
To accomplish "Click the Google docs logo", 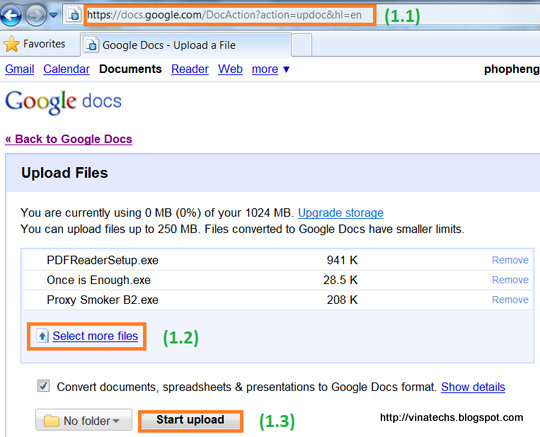I will 63,102.
